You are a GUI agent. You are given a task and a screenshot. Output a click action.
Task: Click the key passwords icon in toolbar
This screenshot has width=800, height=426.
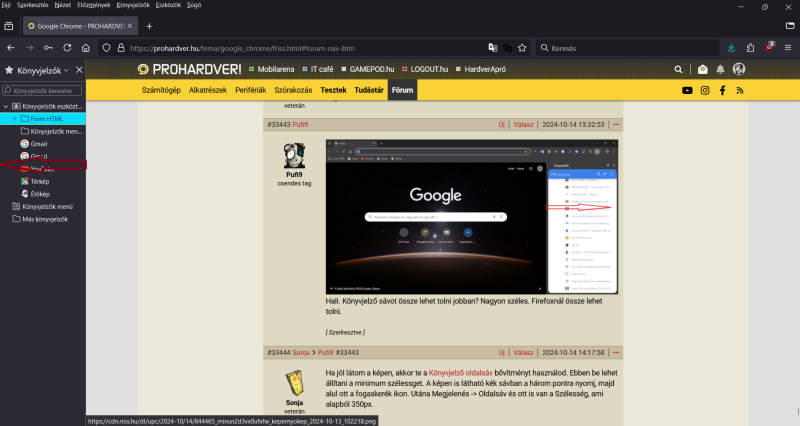[x=48, y=48]
